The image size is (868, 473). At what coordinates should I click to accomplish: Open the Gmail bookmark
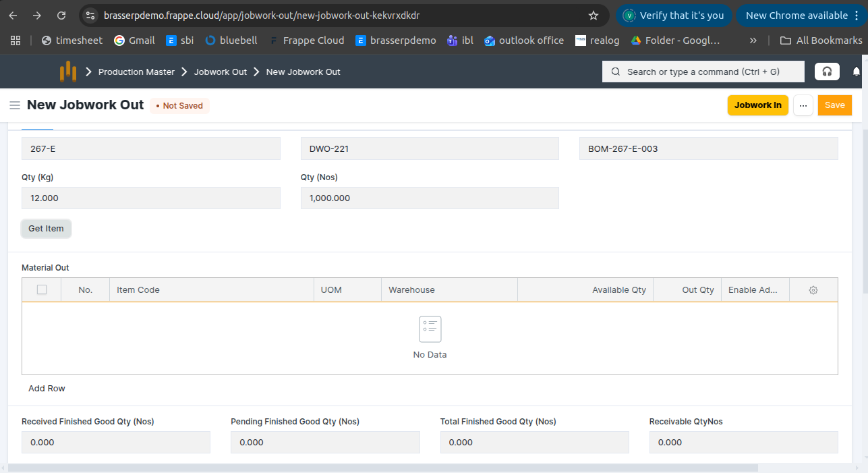pyautogui.click(x=134, y=40)
